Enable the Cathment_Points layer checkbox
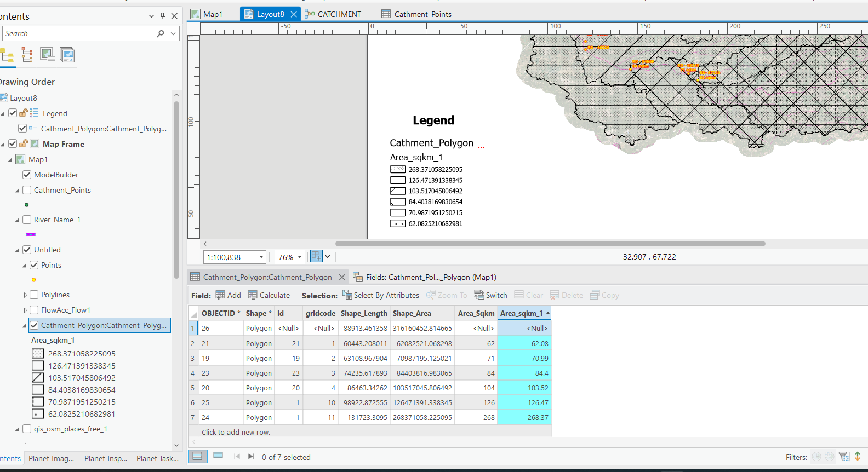This screenshot has width=868, height=472. pyautogui.click(x=27, y=190)
